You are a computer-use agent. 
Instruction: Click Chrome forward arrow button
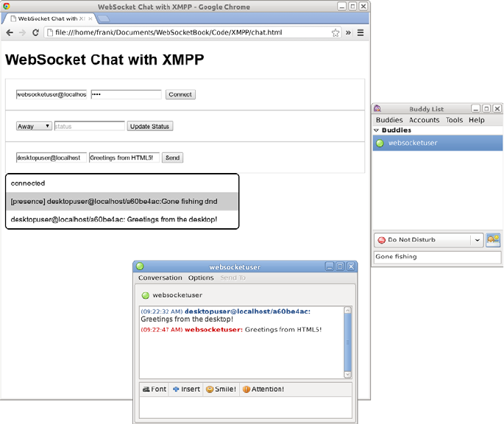pyautogui.click(x=22, y=32)
